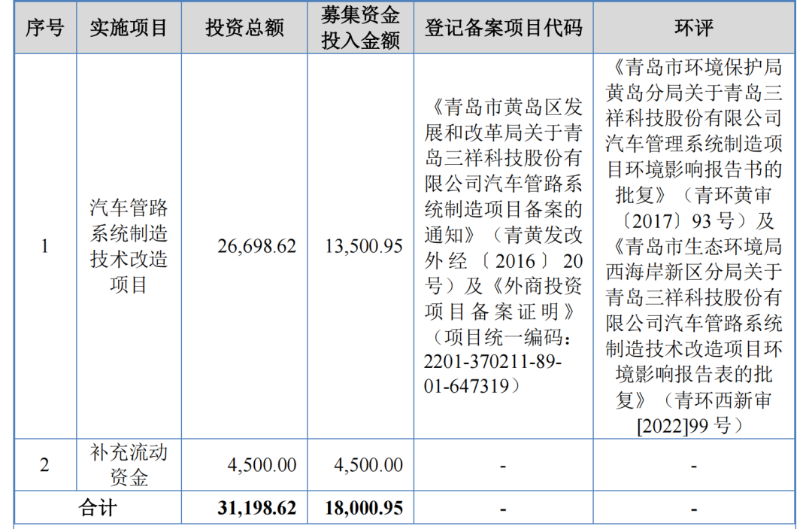The image size is (812, 529).
Task: Click the value 26,698.62
Action: [256, 246]
